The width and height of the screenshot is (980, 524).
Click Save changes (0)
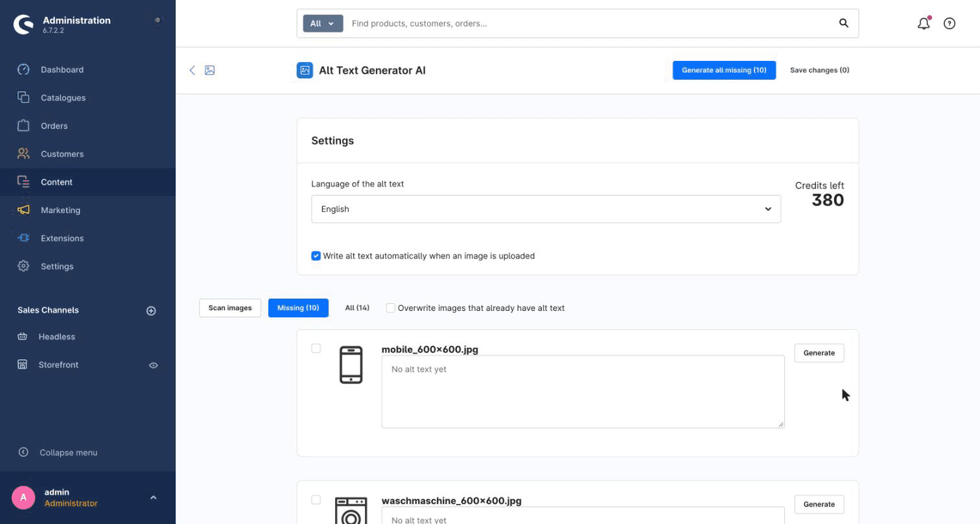pyautogui.click(x=819, y=70)
